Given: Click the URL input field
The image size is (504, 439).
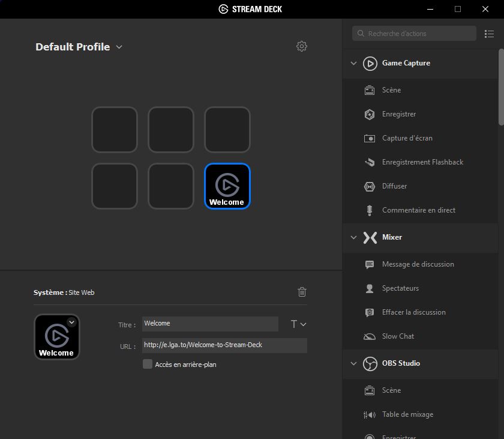Looking at the screenshot, I should [224, 345].
